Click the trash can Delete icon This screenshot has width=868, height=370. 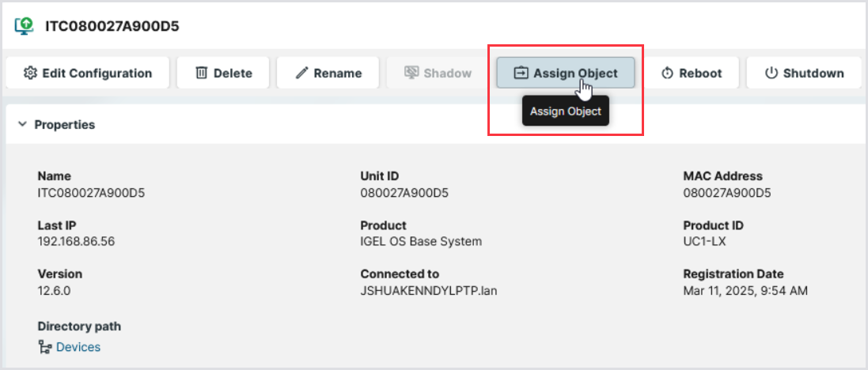[202, 73]
